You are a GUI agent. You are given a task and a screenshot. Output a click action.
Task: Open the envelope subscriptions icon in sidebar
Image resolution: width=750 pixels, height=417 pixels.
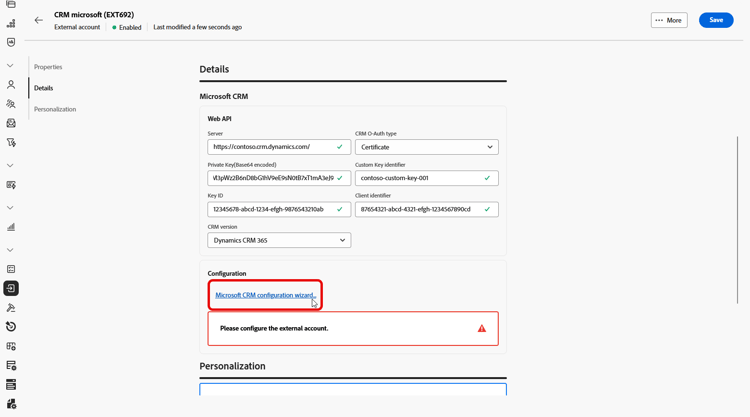pos(11,123)
